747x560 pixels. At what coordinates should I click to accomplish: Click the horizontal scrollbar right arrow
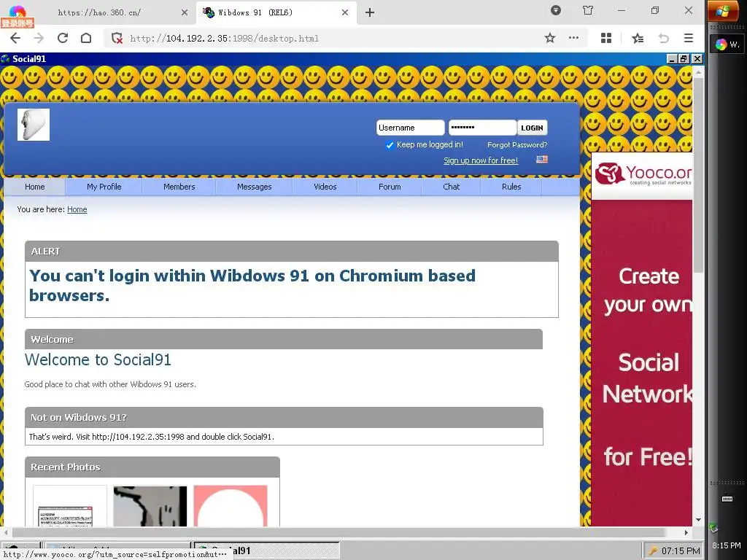point(686,532)
